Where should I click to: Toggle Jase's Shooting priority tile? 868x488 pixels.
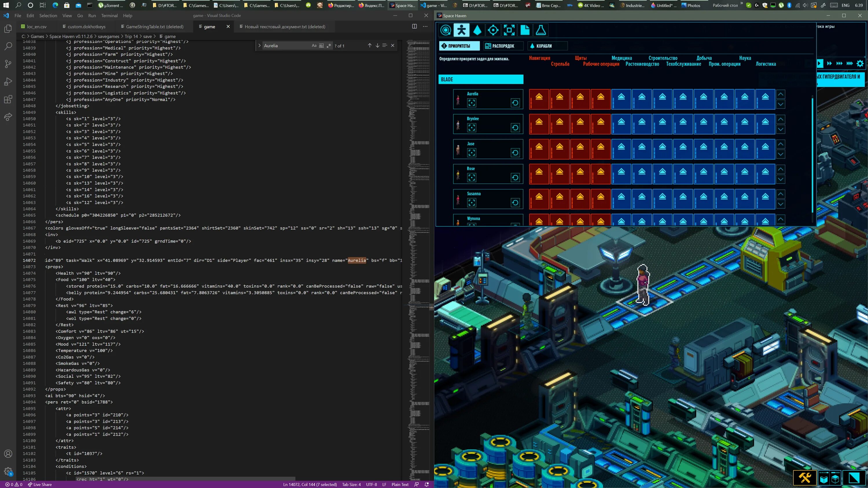pyautogui.click(x=560, y=149)
